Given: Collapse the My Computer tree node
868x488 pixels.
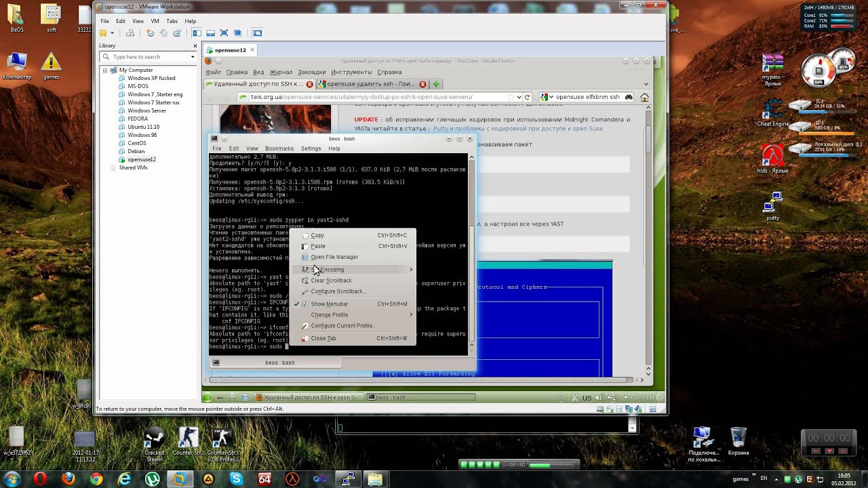Looking at the screenshot, I should click(x=105, y=70).
